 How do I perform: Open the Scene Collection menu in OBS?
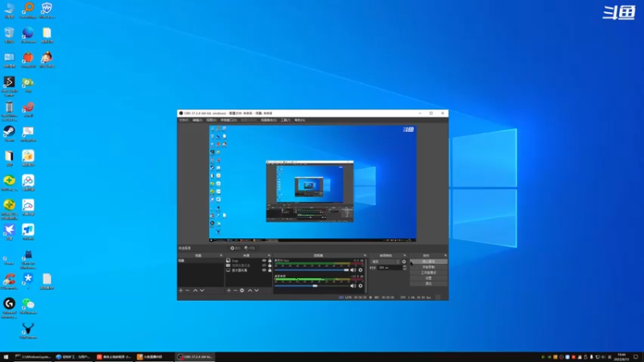click(x=269, y=120)
